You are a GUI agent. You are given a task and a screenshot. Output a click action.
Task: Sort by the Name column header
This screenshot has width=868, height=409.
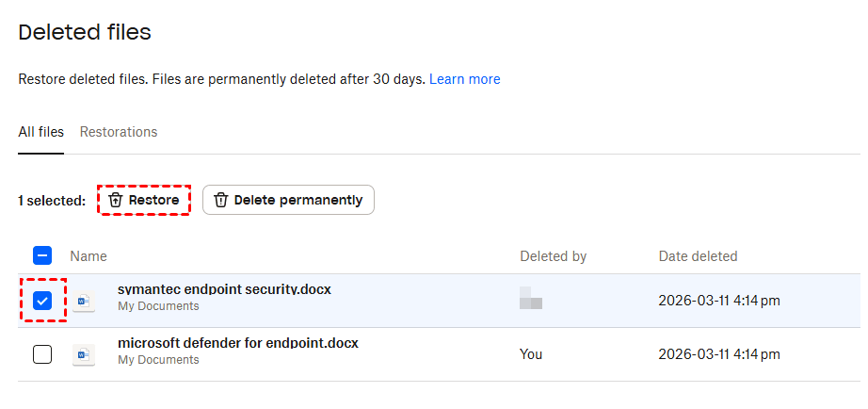88,256
